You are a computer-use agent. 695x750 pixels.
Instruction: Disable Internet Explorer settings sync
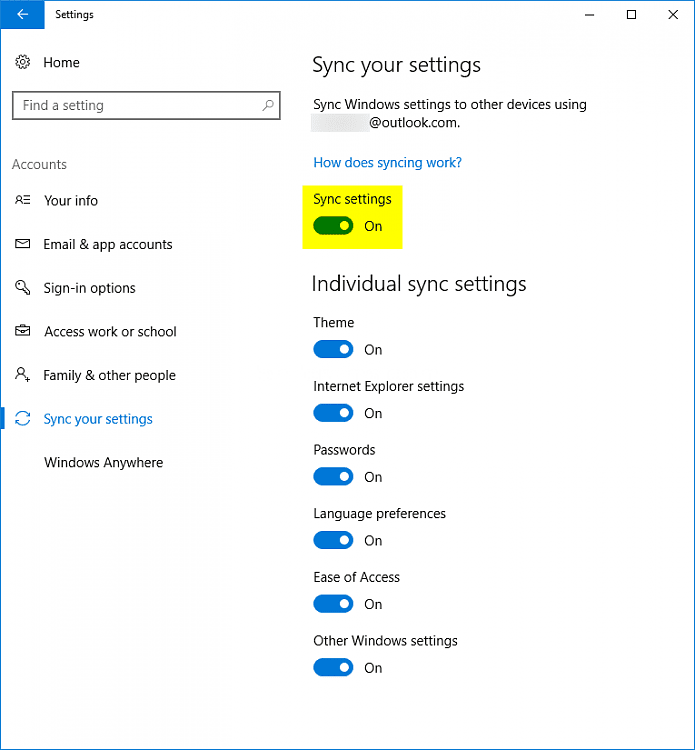pyautogui.click(x=333, y=413)
